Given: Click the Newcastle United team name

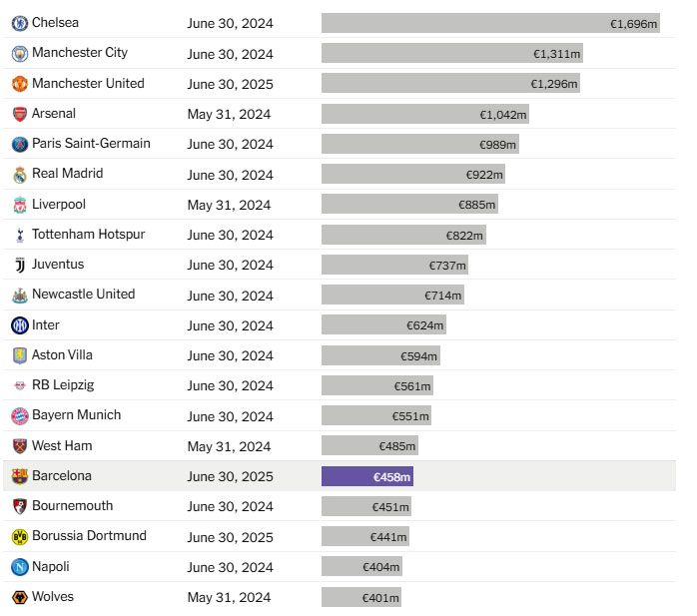Looking at the screenshot, I should click(83, 295).
